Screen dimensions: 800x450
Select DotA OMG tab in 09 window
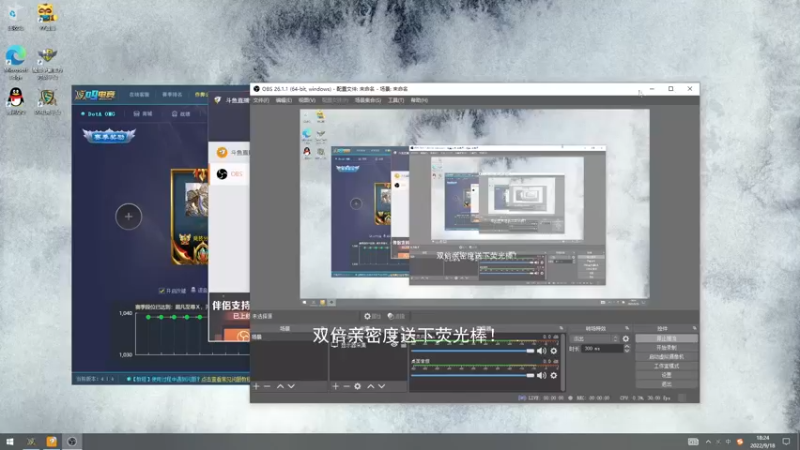98,114
